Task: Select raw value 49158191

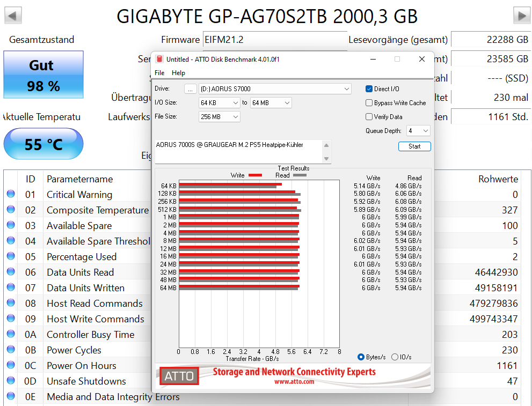Action: tap(497, 287)
